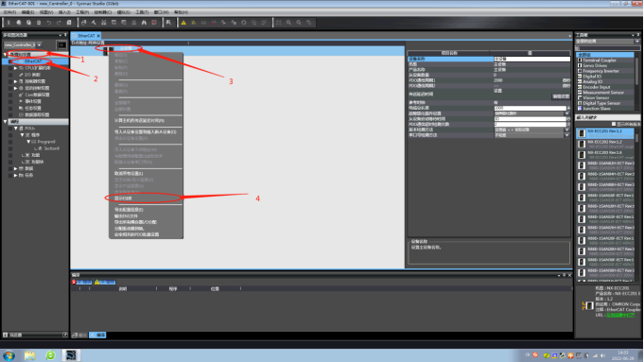Viewport: 644px width, 362px height.
Task: Select NX-ECC202 Rev:1.2 device in toolbox list
Action: click(605, 144)
